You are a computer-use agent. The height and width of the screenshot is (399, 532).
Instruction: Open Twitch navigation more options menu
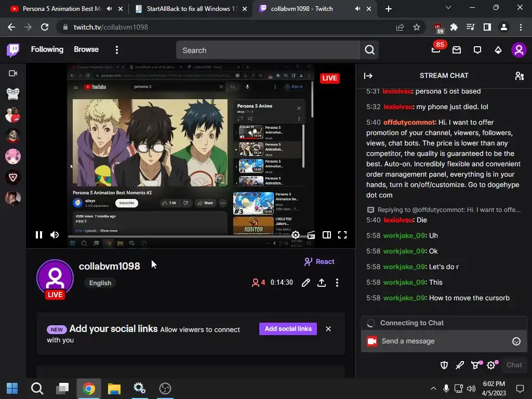click(117, 50)
